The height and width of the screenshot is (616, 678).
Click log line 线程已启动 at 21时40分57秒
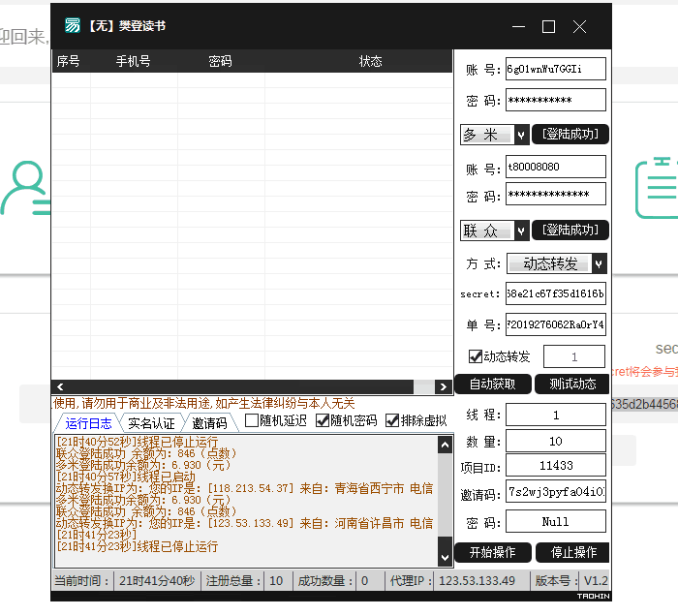point(126,477)
